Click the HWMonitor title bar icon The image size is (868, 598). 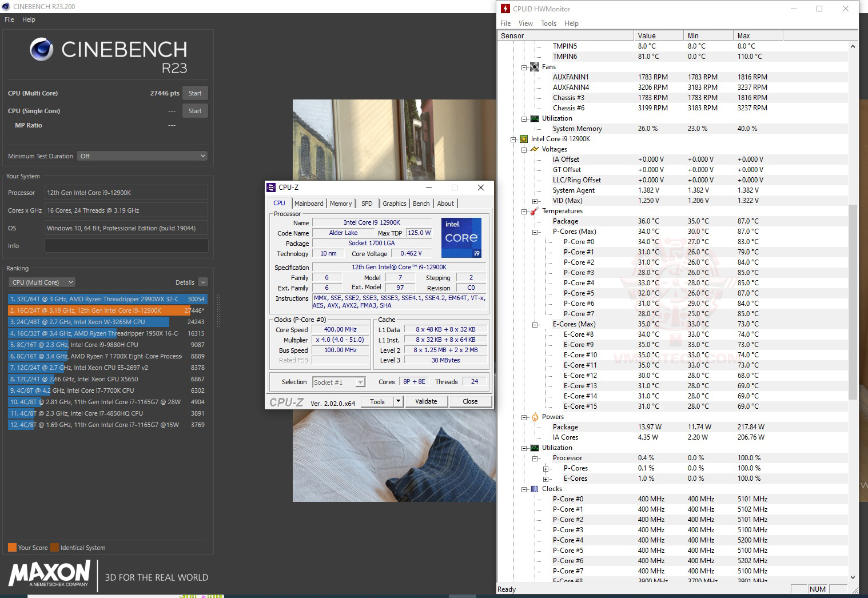pyautogui.click(x=505, y=9)
